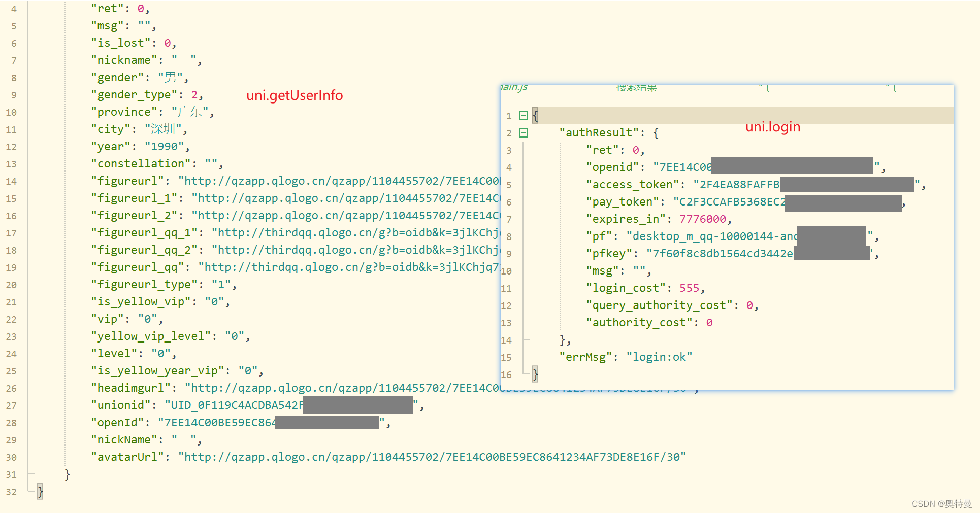Click the "vip": "0" line

click(127, 319)
